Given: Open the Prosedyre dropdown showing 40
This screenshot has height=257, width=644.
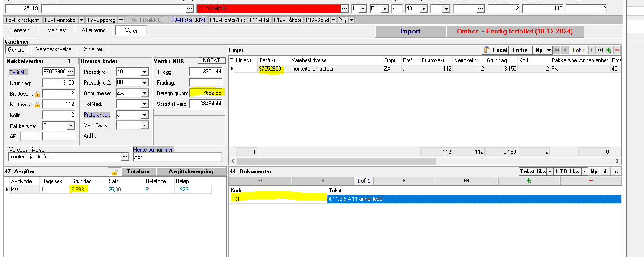Looking at the screenshot, I should click(x=144, y=72).
